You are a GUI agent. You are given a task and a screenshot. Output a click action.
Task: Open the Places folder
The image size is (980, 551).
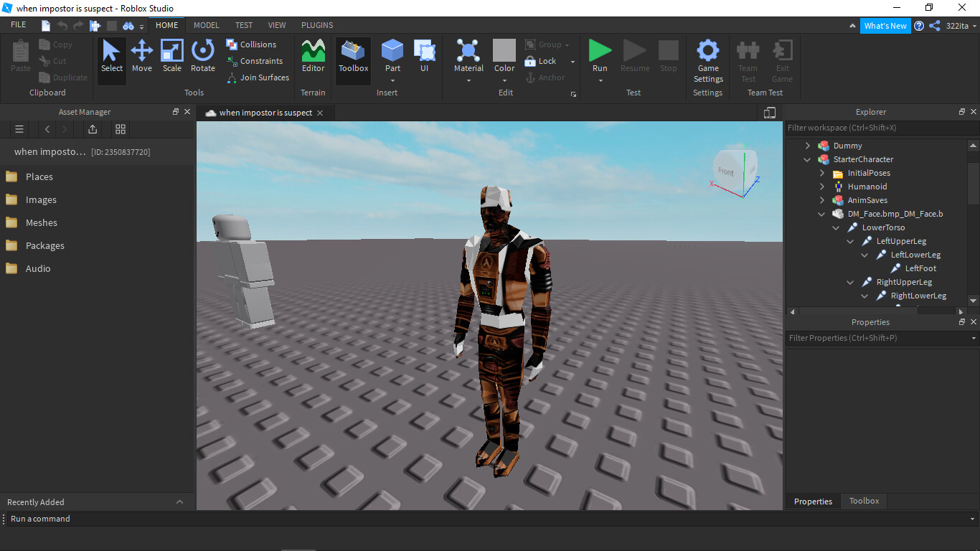tap(39, 176)
